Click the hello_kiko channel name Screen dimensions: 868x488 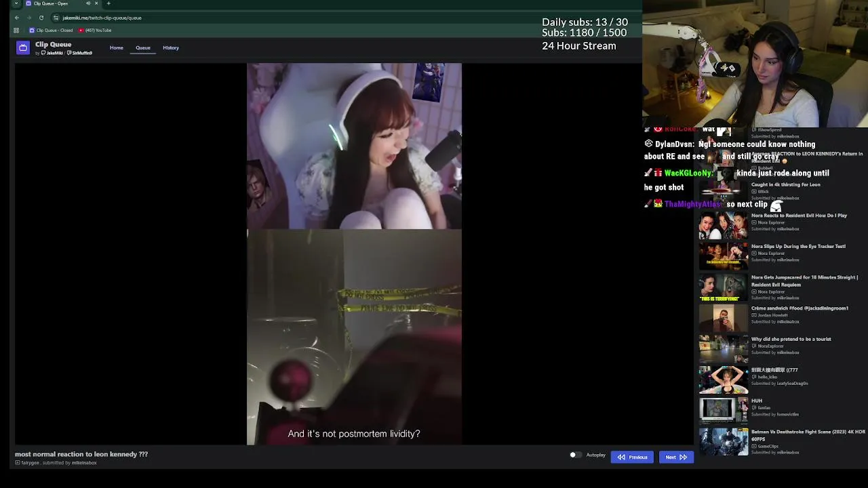click(767, 377)
